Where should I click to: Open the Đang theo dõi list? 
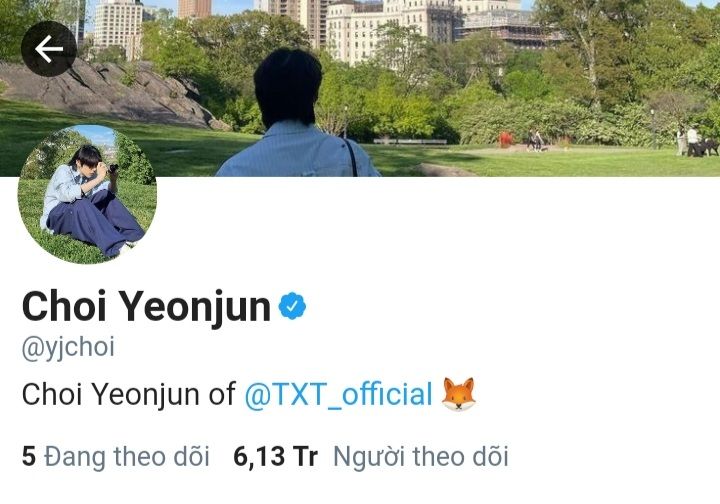coord(127,457)
